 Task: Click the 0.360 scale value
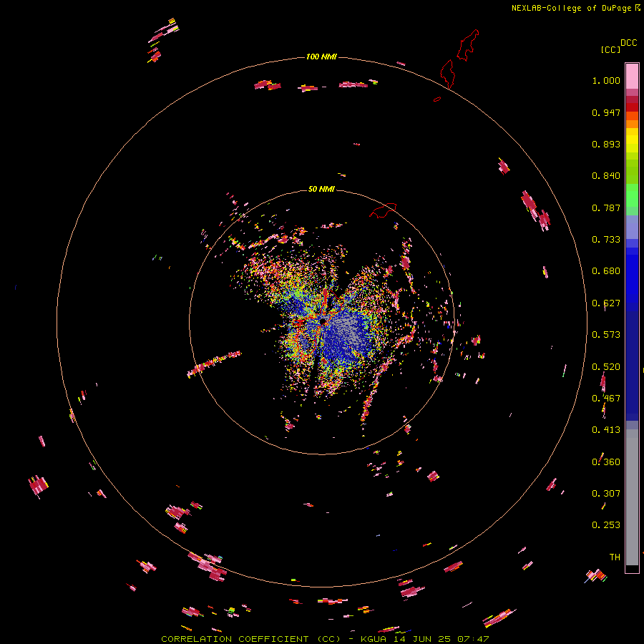click(606, 462)
